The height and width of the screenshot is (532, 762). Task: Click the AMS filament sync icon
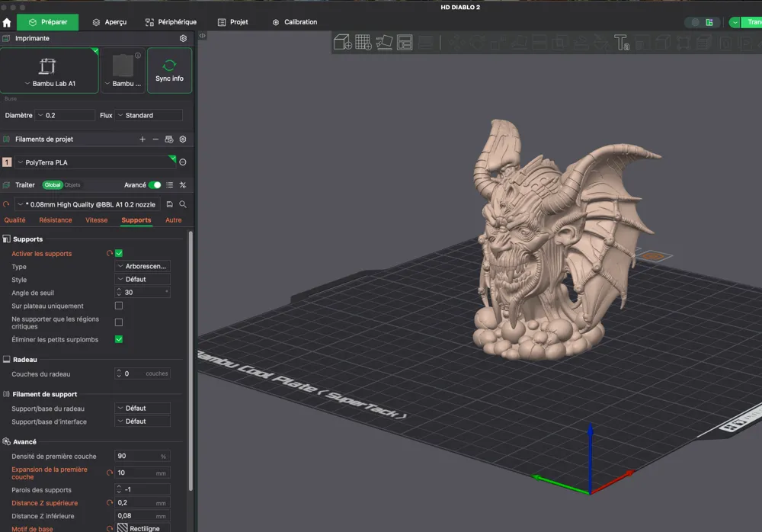click(x=169, y=139)
